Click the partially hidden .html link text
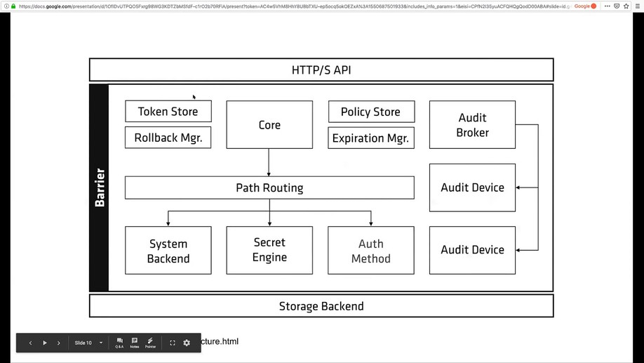 pos(220,341)
